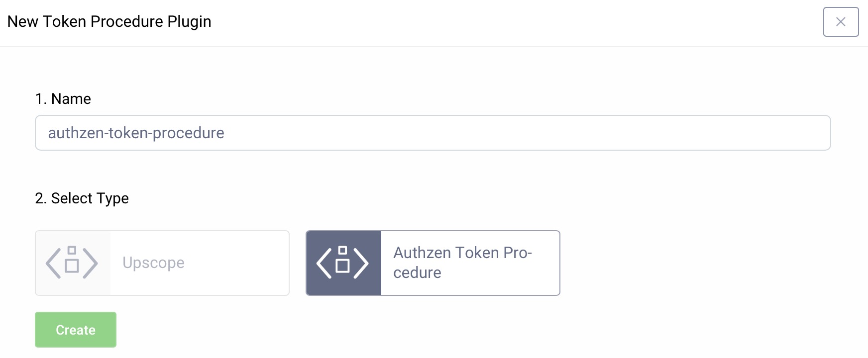868x358 pixels.
Task: Click the Authzen Token Procedure dark icon
Action: pos(343,263)
